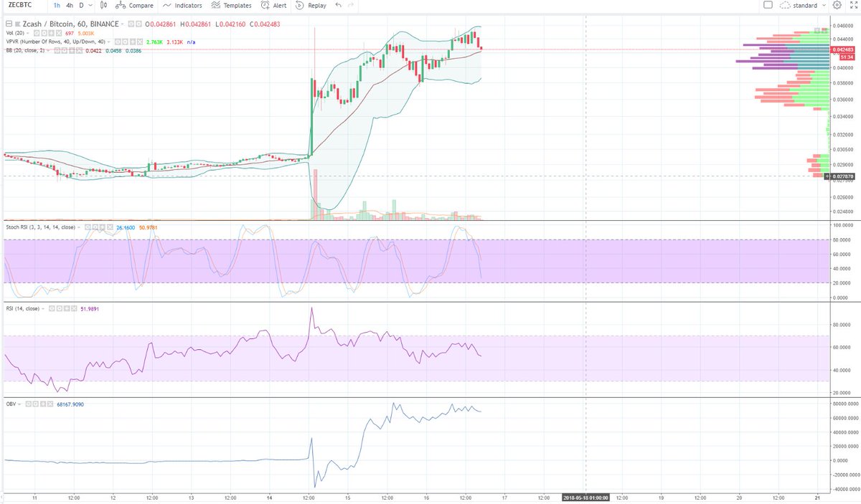The width and height of the screenshot is (861, 504).
Task: Open settings icon for BB (20, close, 2)
Action: (65, 51)
